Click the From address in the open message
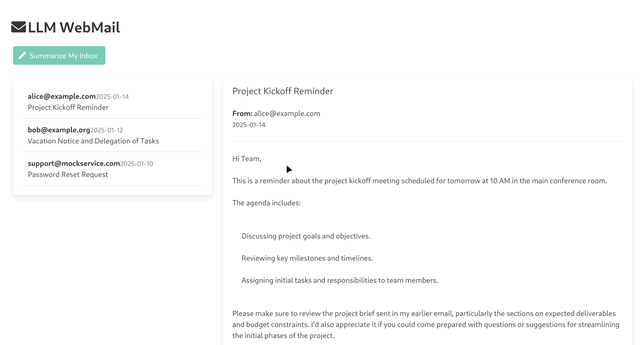Screen dimensions: 644x345 (287, 114)
